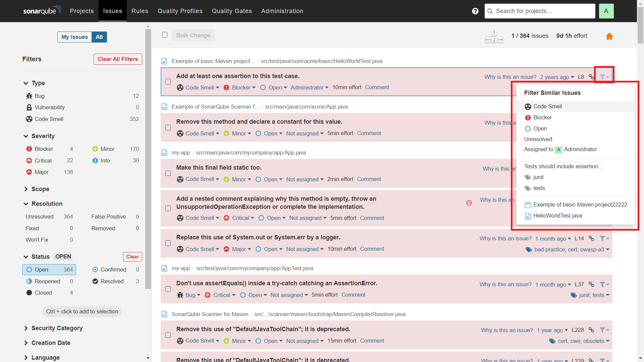Viewport: 644px width, 362px height.
Task: Open the '2 years ago' changelog dropdown
Action: 557,77
